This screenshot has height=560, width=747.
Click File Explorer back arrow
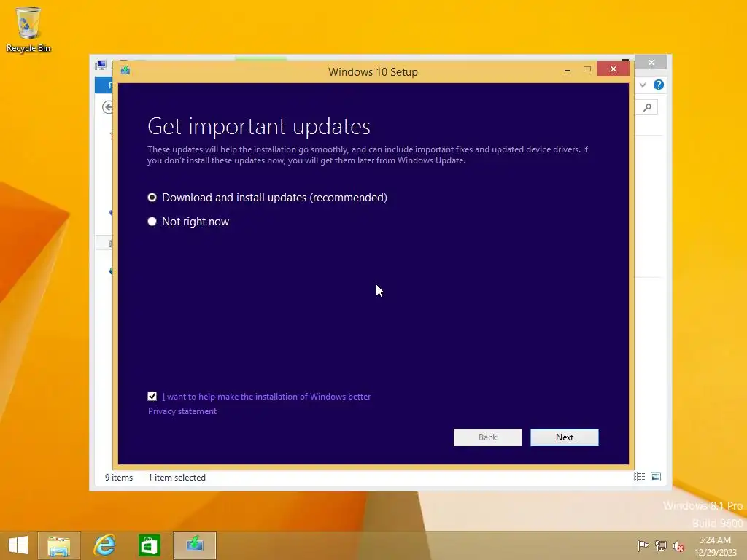(107, 107)
